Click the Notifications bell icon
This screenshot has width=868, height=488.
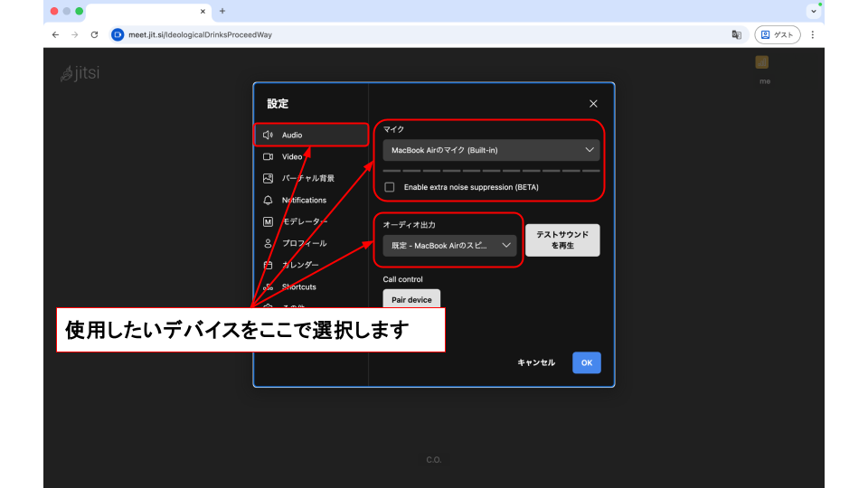[x=268, y=200]
